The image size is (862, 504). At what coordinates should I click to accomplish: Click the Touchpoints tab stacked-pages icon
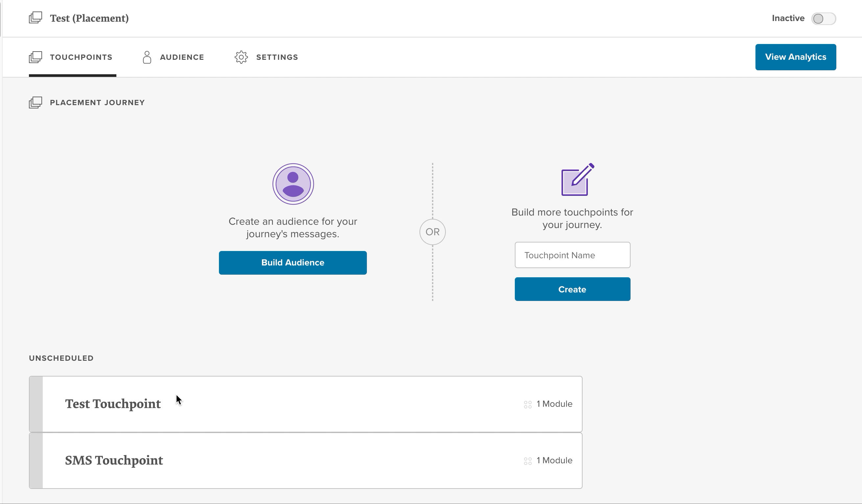tap(35, 57)
